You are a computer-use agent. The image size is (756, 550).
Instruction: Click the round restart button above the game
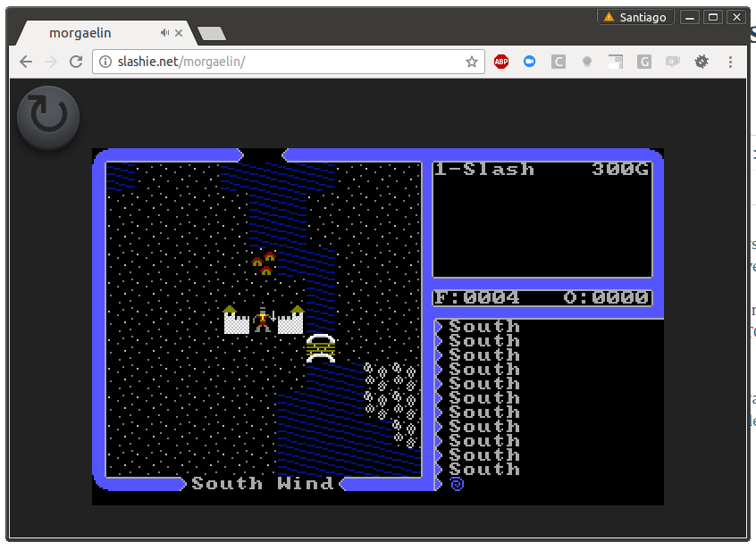(48, 117)
